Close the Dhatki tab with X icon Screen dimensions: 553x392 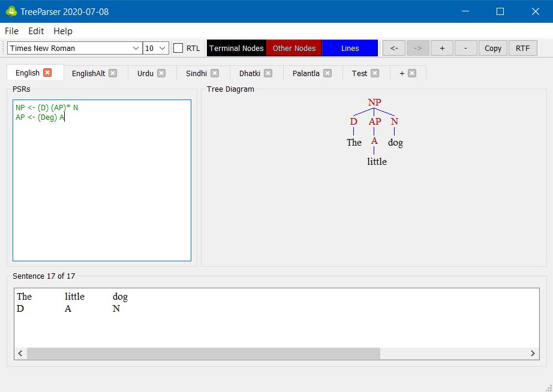tap(268, 73)
